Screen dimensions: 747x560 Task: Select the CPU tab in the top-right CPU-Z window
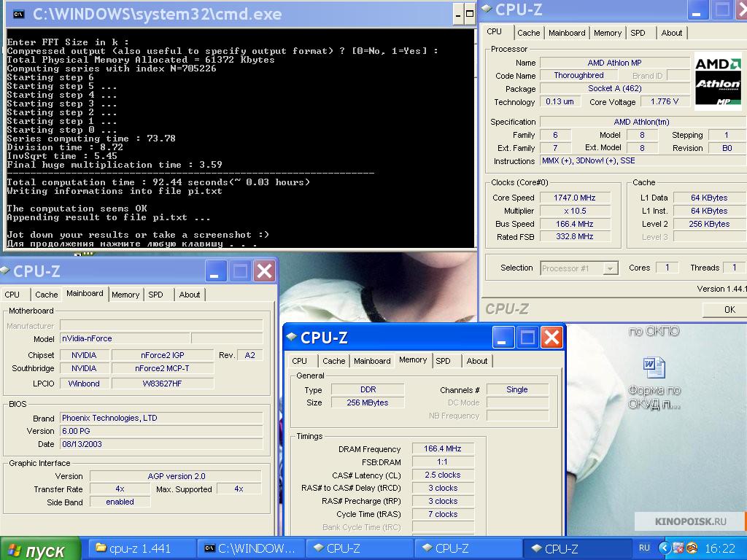click(495, 31)
